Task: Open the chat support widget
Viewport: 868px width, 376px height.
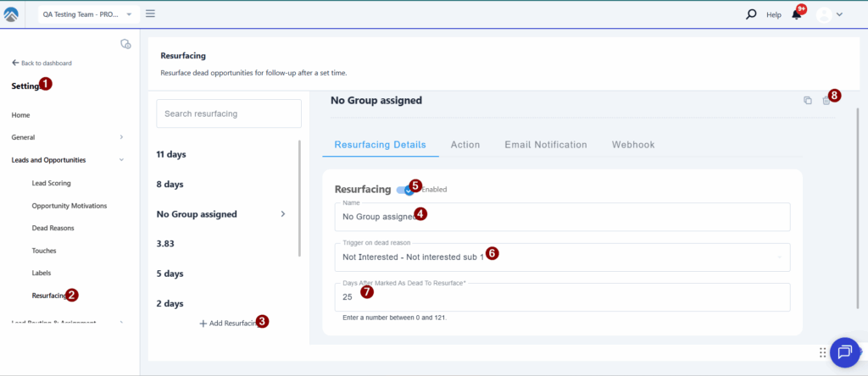Action: [x=844, y=352]
